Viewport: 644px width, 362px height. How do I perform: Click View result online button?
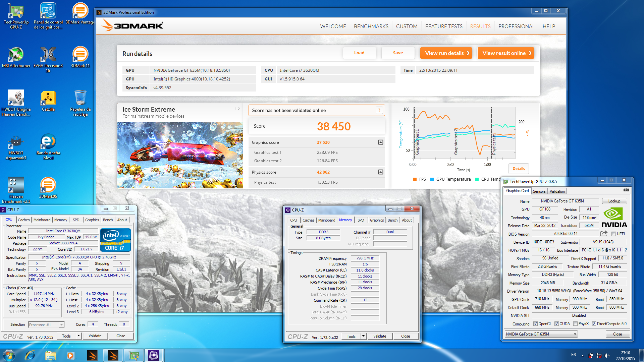505,53
